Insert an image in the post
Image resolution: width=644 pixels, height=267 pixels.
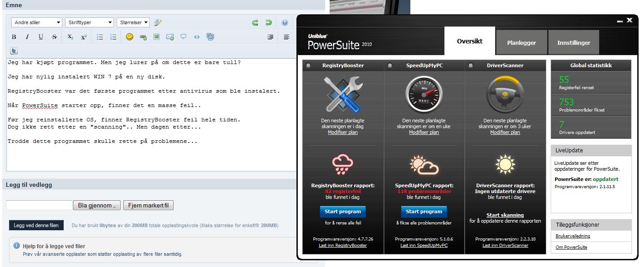pos(157,37)
